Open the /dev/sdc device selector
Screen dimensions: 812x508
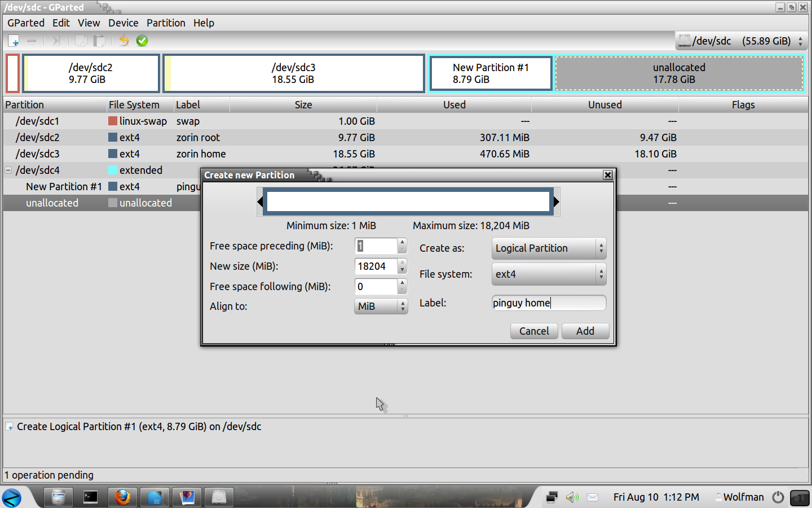tap(741, 41)
